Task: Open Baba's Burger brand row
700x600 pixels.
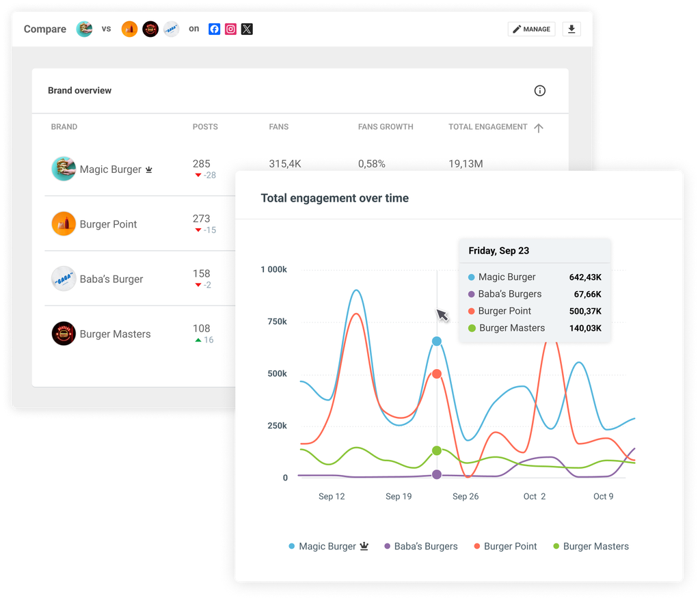Action: [111, 279]
